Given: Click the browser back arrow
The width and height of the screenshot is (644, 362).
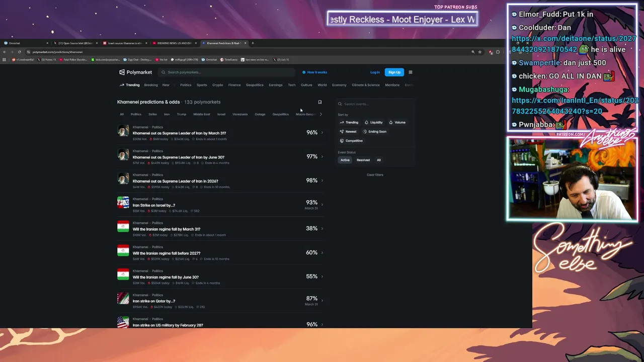Looking at the screenshot, I should [x=5, y=52].
